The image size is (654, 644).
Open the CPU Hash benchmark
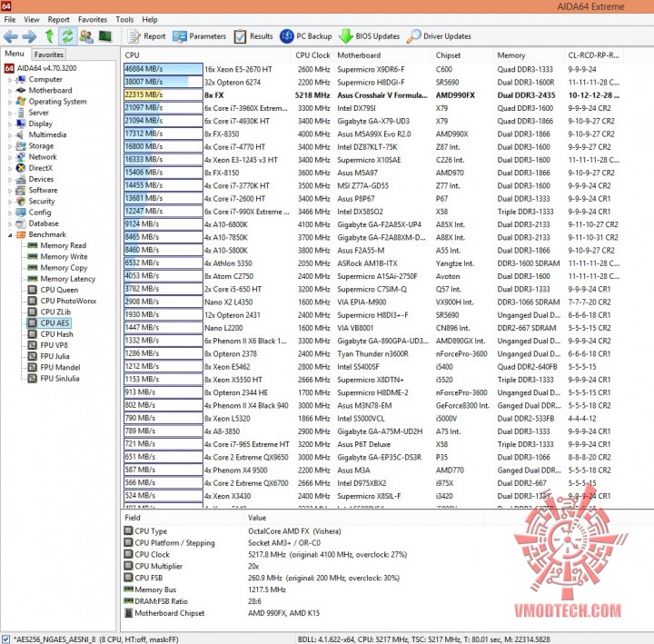[x=56, y=334]
